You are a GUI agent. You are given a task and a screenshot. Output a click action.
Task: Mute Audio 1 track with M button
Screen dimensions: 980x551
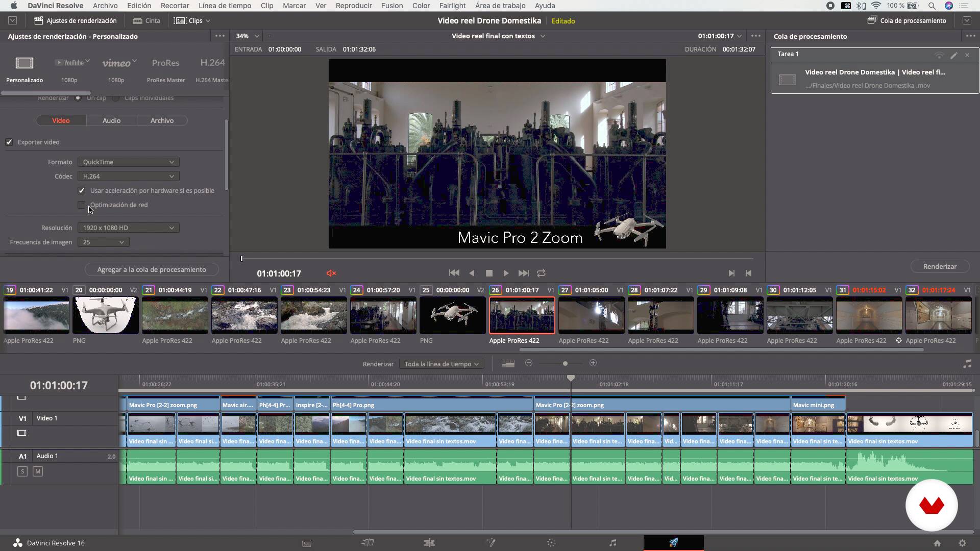[x=38, y=471]
